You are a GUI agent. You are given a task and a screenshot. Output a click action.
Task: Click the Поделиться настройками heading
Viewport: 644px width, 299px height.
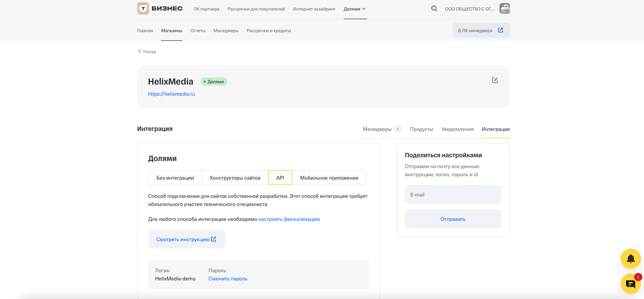[443, 155]
